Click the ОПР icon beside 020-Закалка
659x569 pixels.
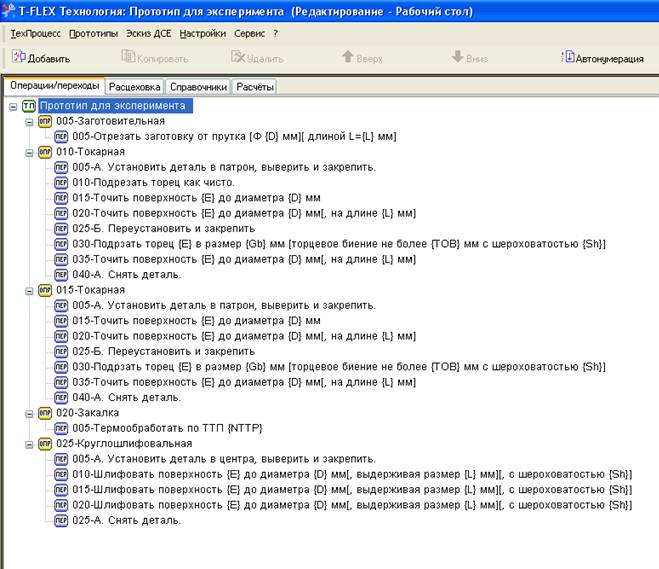coord(45,412)
